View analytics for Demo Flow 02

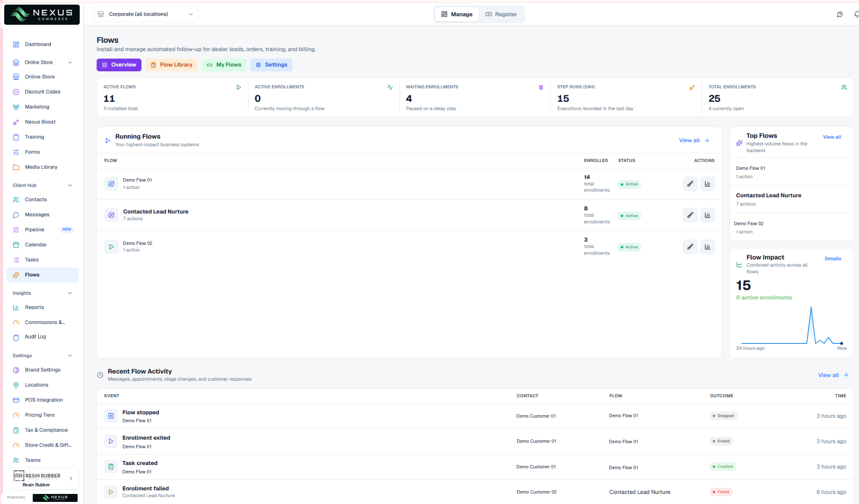[708, 247]
